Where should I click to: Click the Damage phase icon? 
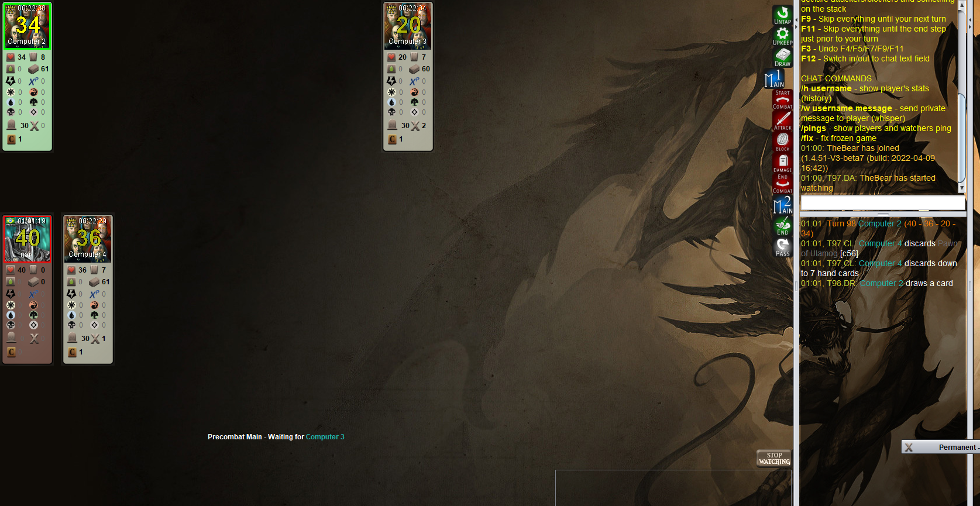[782, 163]
